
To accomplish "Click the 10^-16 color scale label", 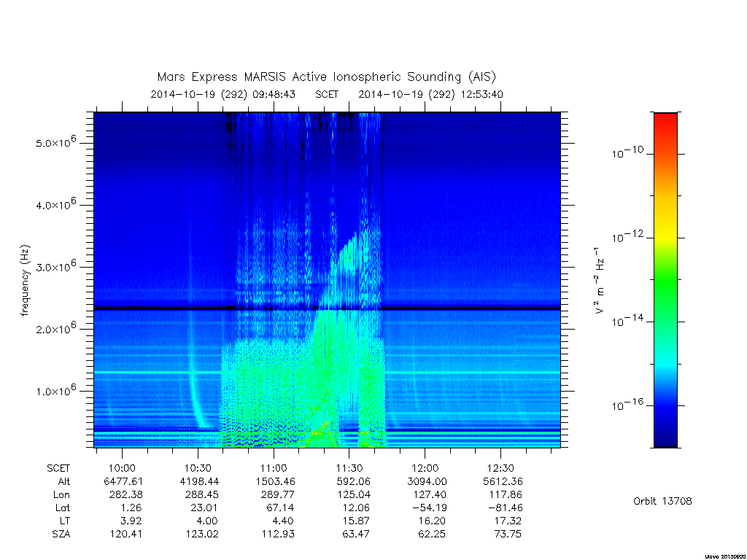I will click(627, 404).
